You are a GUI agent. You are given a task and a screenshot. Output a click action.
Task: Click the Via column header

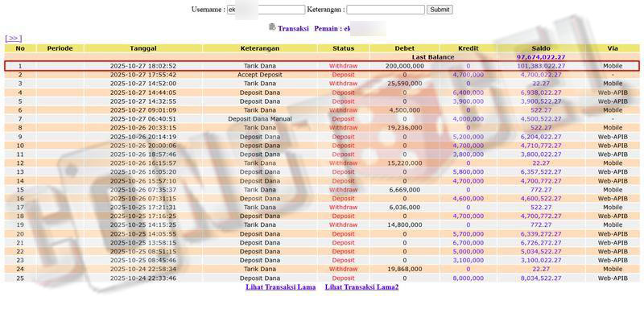pyautogui.click(x=613, y=48)
